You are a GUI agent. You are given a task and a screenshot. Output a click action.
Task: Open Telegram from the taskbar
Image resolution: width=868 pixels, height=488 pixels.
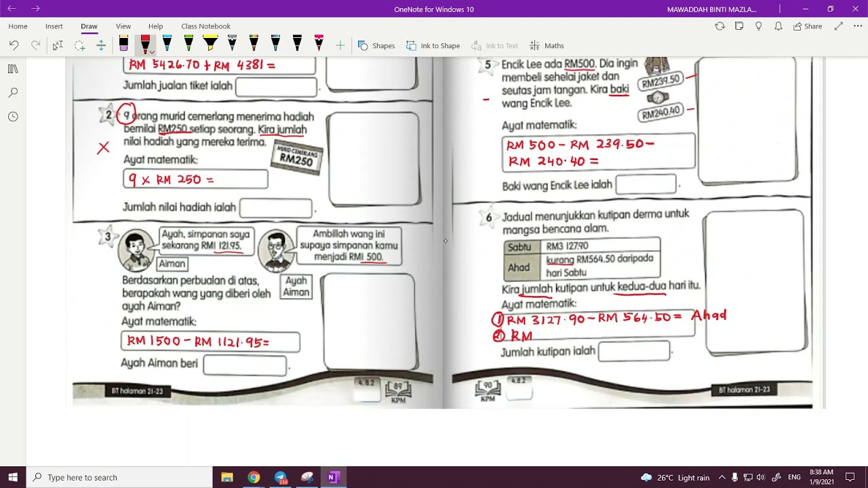click(280, 477)
